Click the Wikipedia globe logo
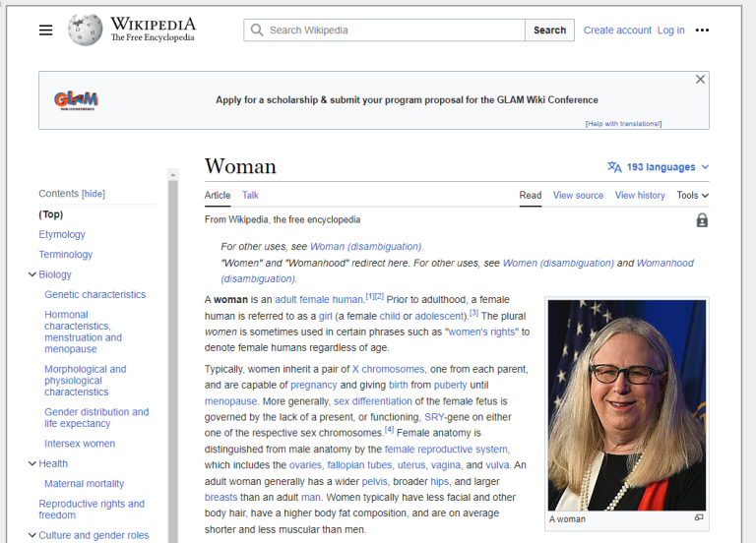 (x=86, y=30)
